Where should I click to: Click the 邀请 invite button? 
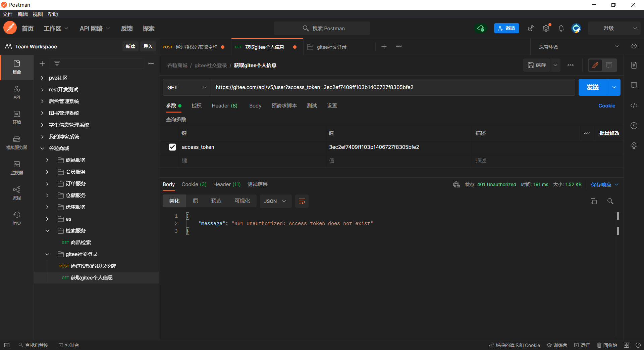pyautogui.click(x=506, y=28)
